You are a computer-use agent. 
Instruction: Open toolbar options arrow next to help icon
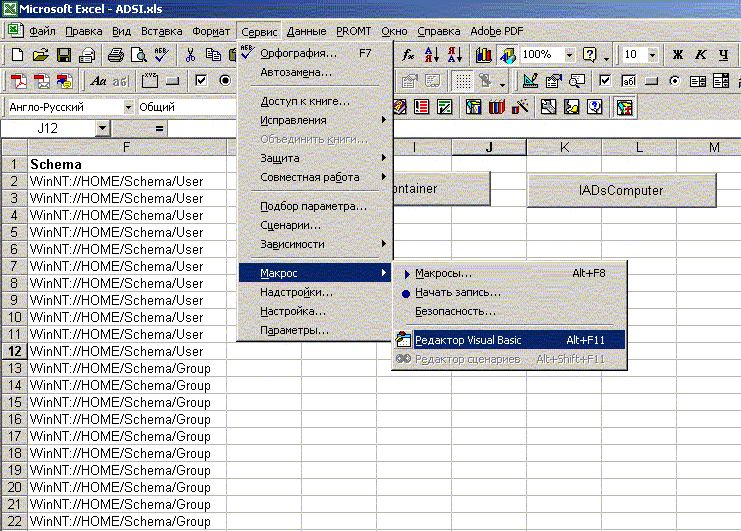coord(606,57)
